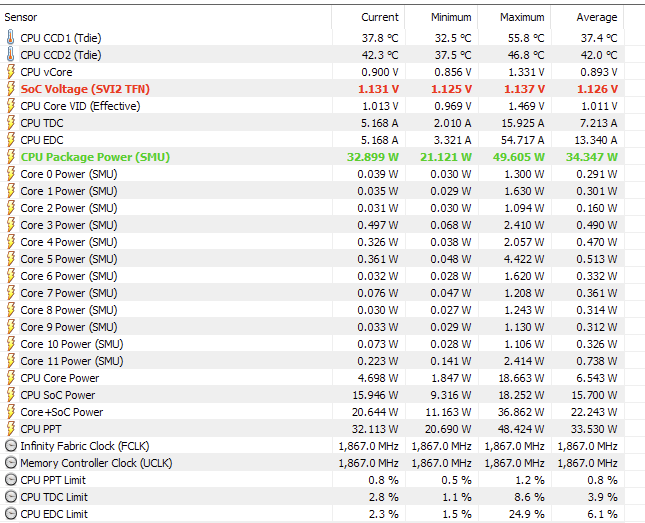Select the CPU EDC Limit label
This screenshot has height=523, width=645.
pos(54,514)
